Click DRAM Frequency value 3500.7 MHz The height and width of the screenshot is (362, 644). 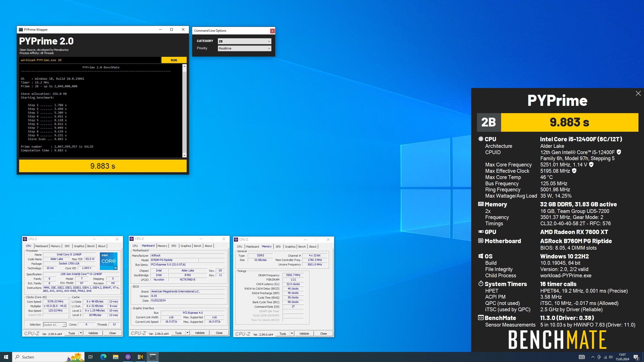[293, 275]
